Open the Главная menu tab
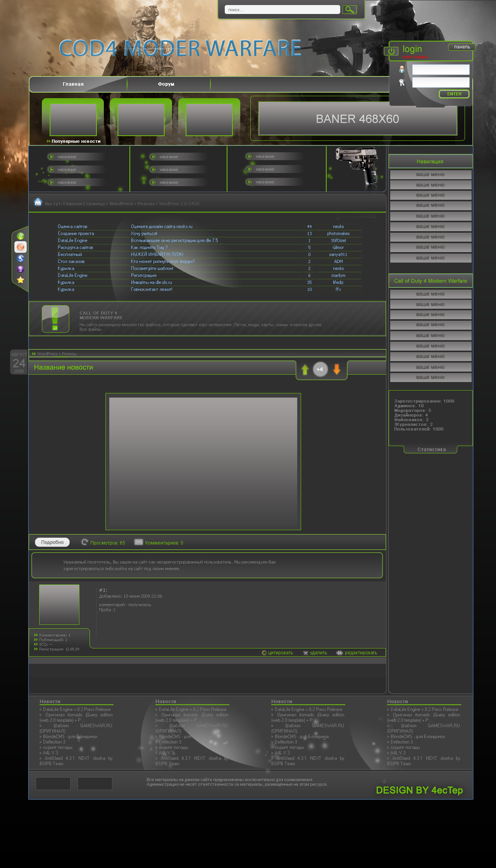 [x=73, y=84]
